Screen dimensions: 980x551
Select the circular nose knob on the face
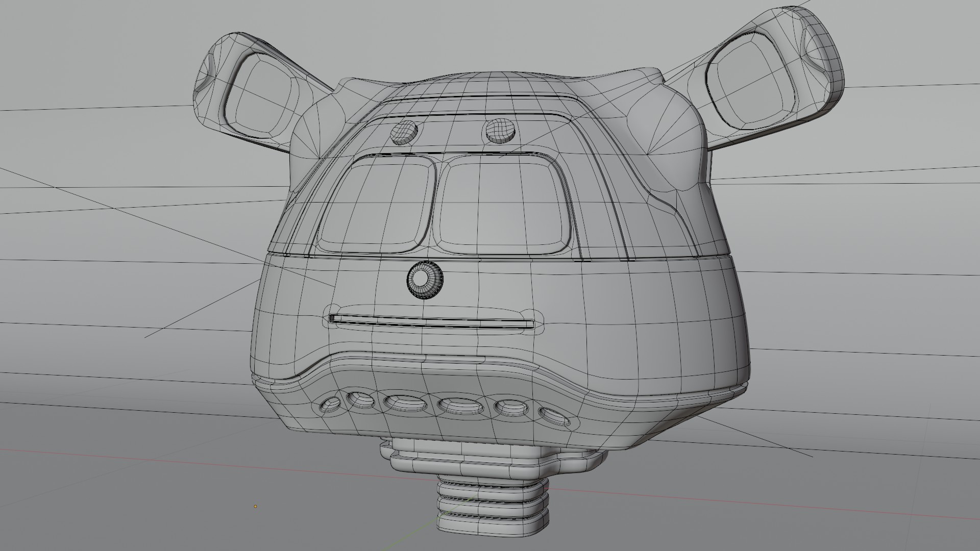coord(425,281)
